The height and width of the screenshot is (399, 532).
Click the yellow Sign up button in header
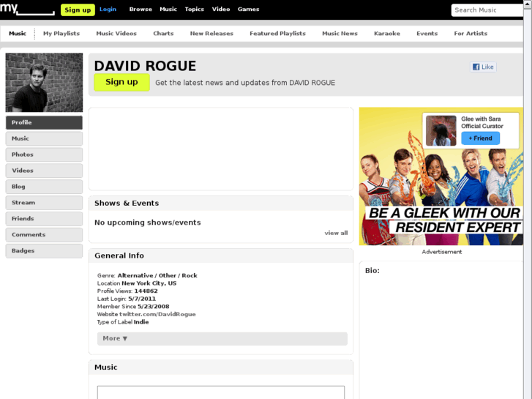click(78, 10)
